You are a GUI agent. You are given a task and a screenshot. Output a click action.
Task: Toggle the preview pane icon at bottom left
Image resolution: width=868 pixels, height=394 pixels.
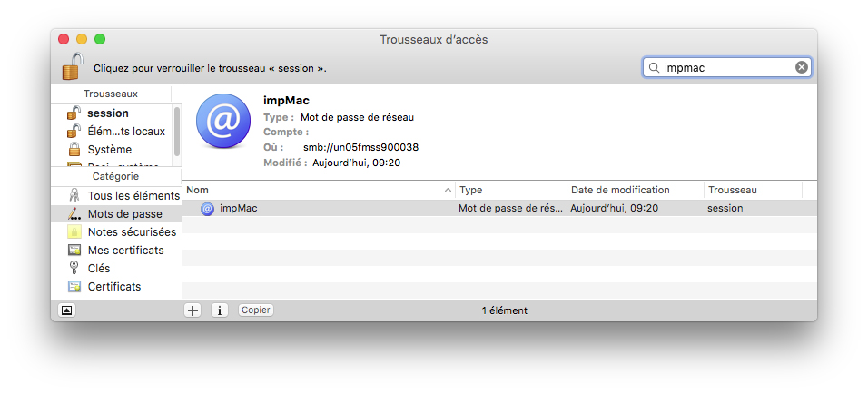pos(66,310)
